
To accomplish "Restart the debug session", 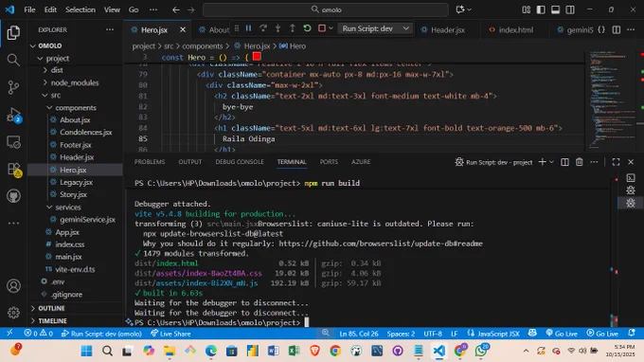I will click(307, 28).
